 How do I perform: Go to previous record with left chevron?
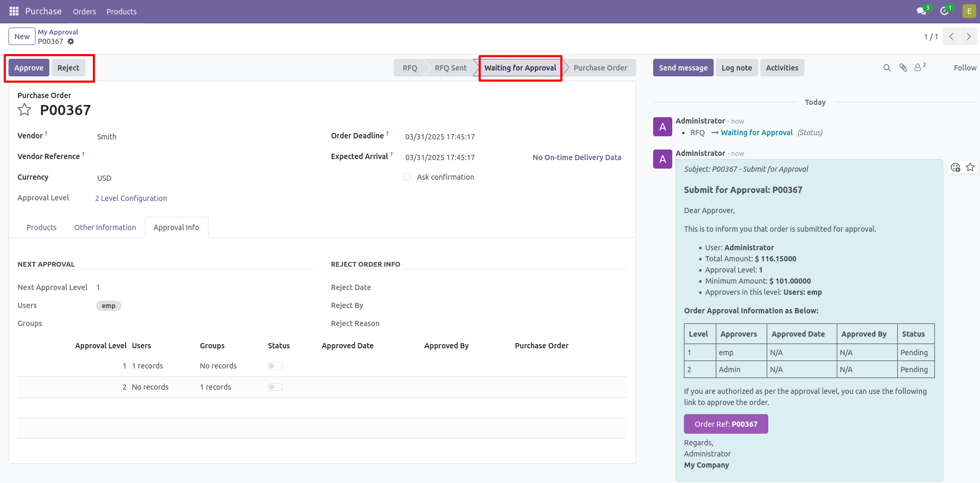point(951,37)
